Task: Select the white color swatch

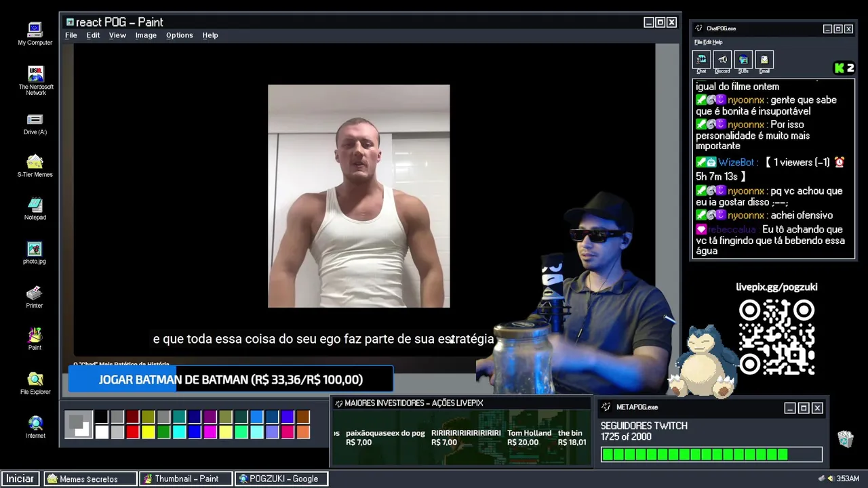Action: (x=102, y=432)
